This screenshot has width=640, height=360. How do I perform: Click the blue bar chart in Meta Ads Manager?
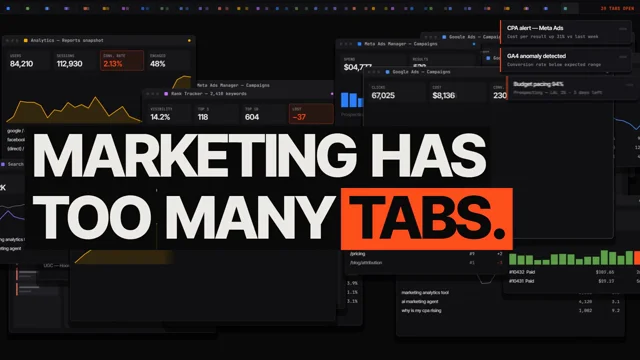[351, 100]
